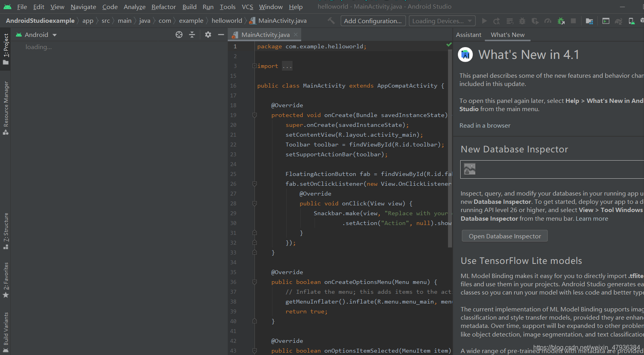644x355 pixels.
Task: Click the Profile app gauge icon
Action: click(548, 21)
